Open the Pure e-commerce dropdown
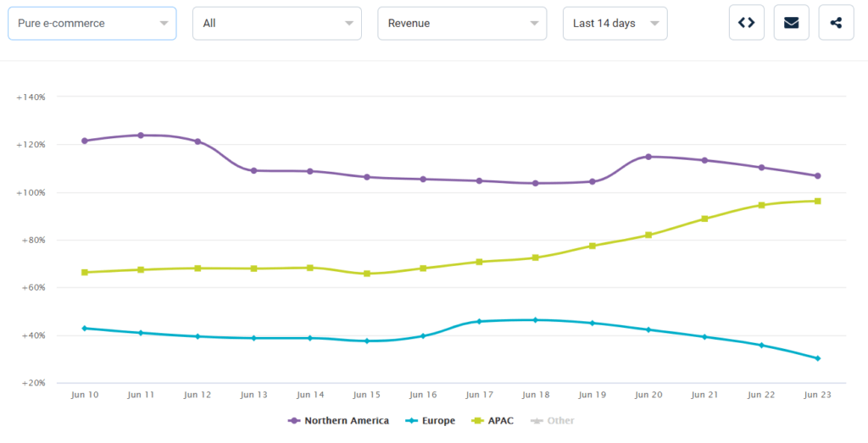 [x=92, y=24]
